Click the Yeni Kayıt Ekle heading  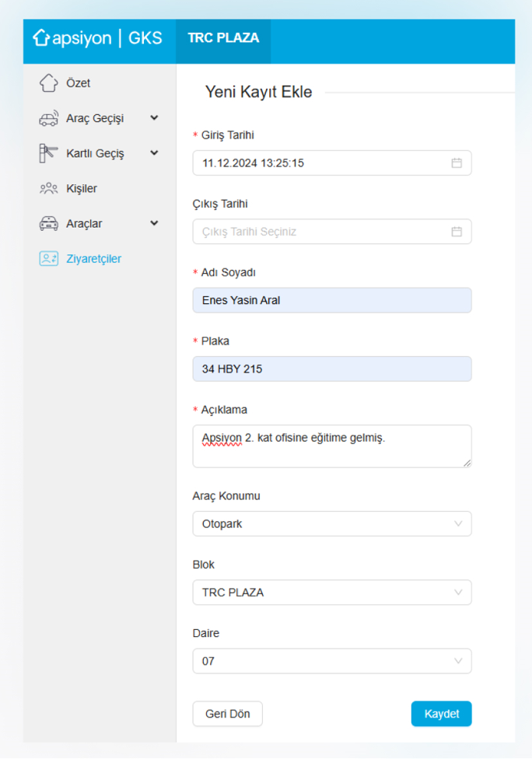tap(258, 92)
